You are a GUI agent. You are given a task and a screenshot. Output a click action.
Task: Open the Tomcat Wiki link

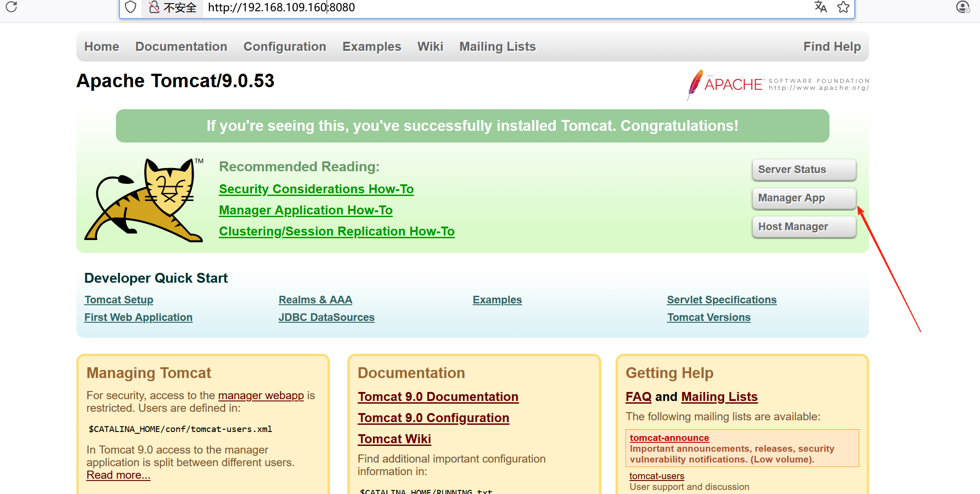point(395,439)
